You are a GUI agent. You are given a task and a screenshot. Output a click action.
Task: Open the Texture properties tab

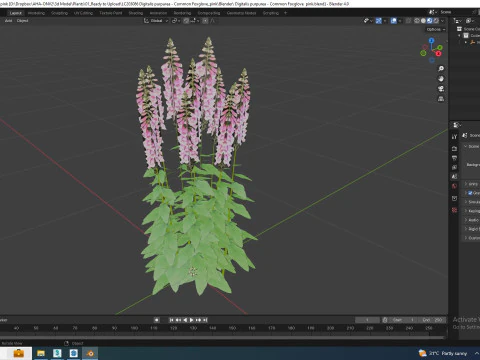tap(454, 210)
